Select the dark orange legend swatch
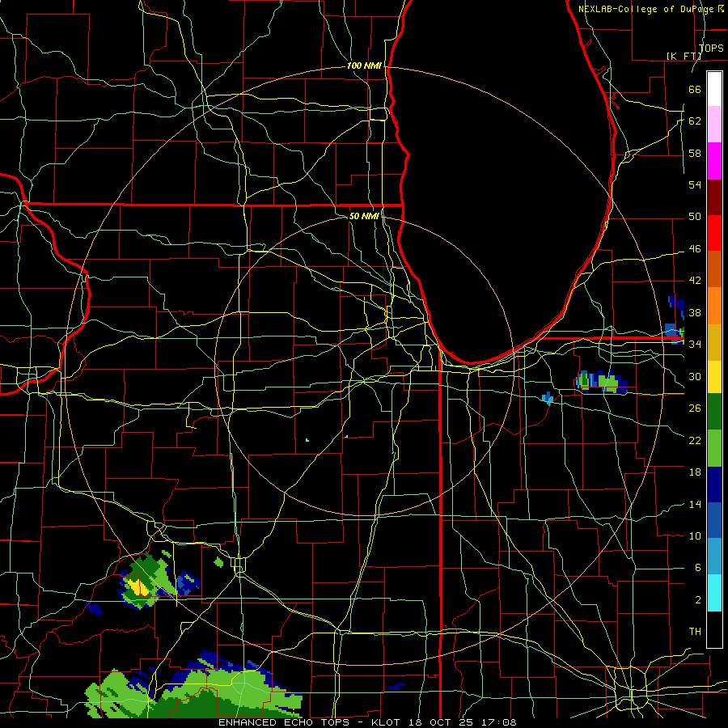 pyautogui.click(x=714, y=269)
